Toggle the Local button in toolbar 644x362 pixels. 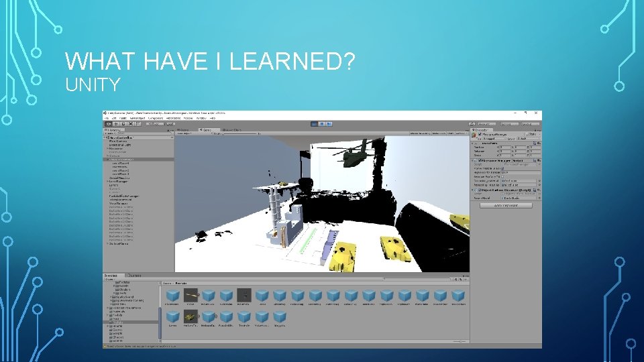(169, 124)
